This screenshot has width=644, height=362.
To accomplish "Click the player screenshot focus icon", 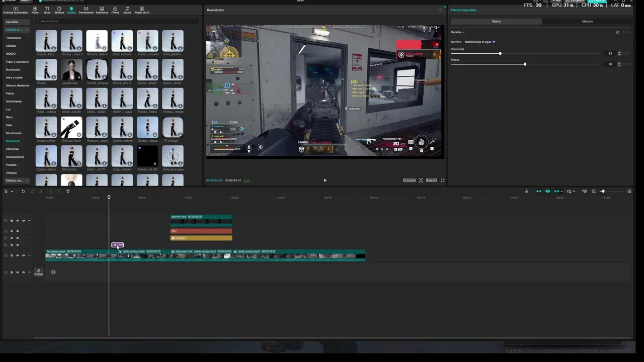I will pyautogui.click(x=421, y=180).
